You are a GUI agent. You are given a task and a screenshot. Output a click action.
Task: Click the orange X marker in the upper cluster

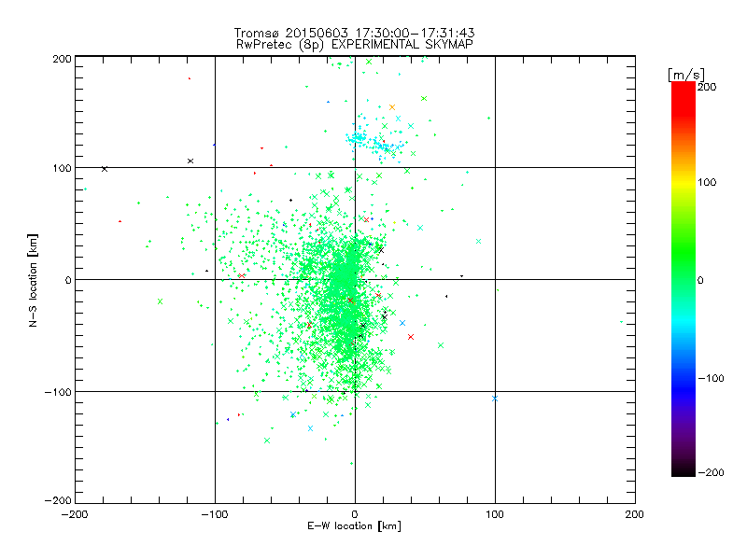click(x=392, y=107)
